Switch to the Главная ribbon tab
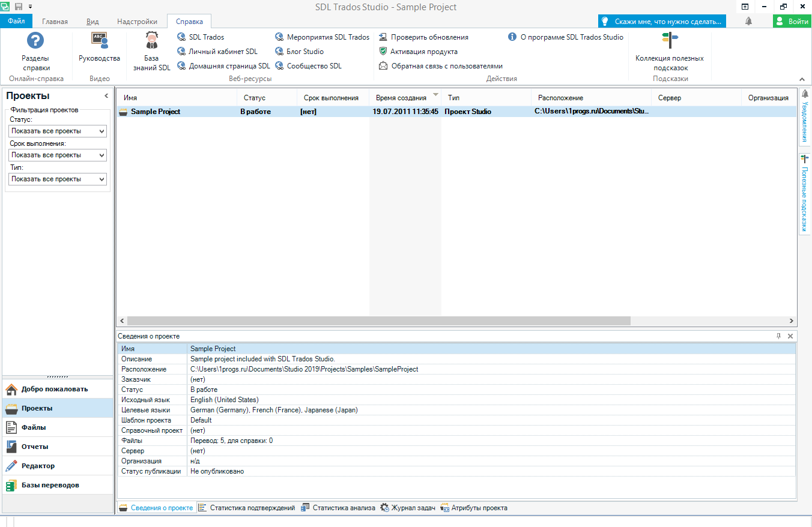 click(x=55, y=21)
